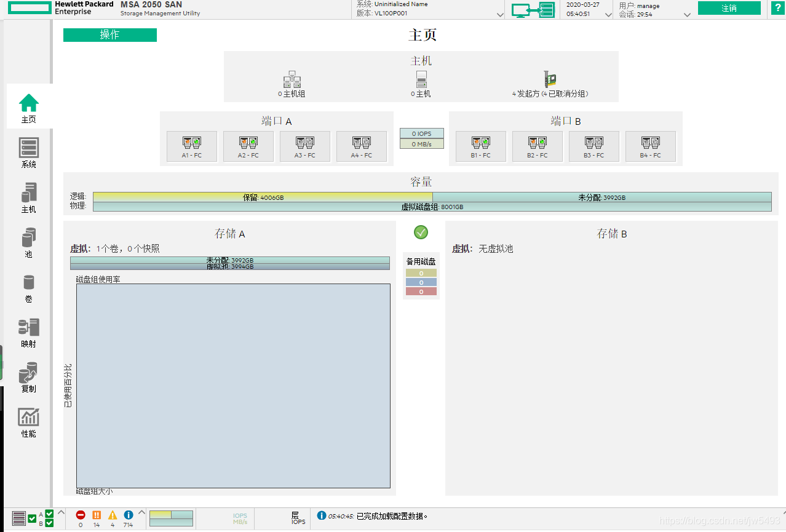Select port A1 - FC
The height and width of the screenshot is (532, 786).
tap(192, 146)
